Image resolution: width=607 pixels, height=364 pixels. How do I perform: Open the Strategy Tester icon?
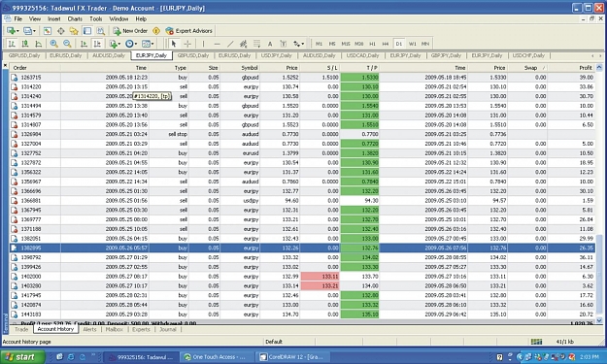(101, 31)
